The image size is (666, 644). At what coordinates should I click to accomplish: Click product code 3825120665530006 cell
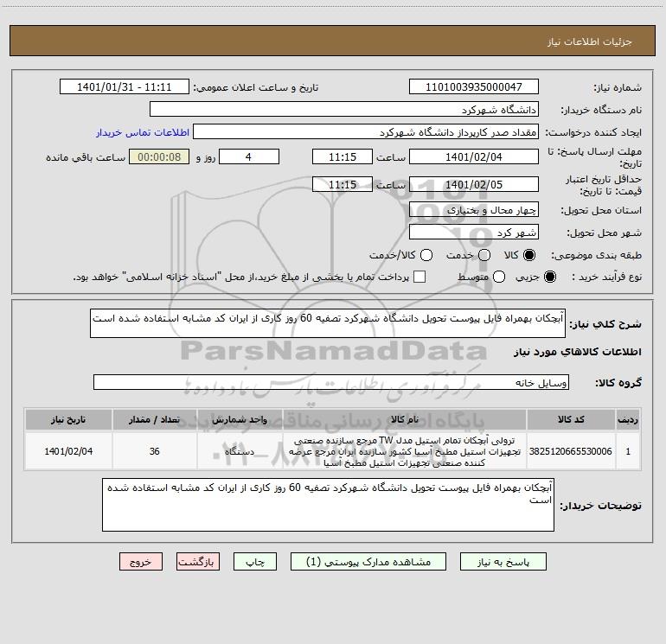pos(571,451)
